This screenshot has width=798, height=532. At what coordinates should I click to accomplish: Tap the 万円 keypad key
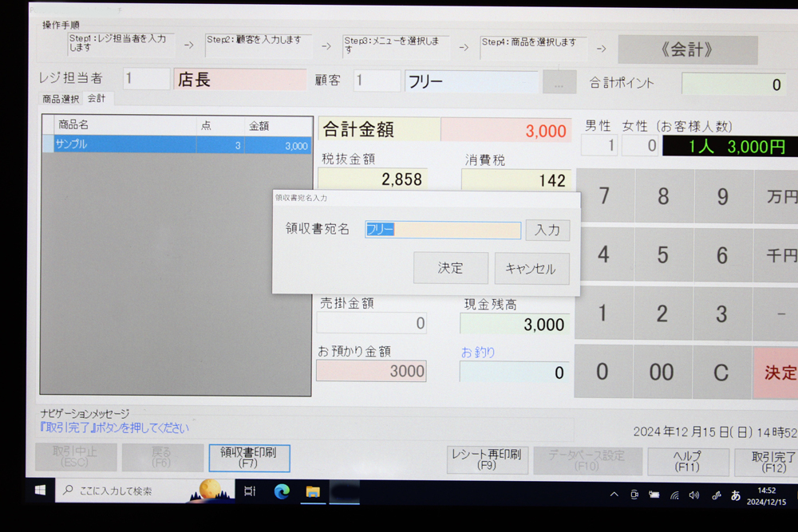pyautogui.click(x=776, y=197)
